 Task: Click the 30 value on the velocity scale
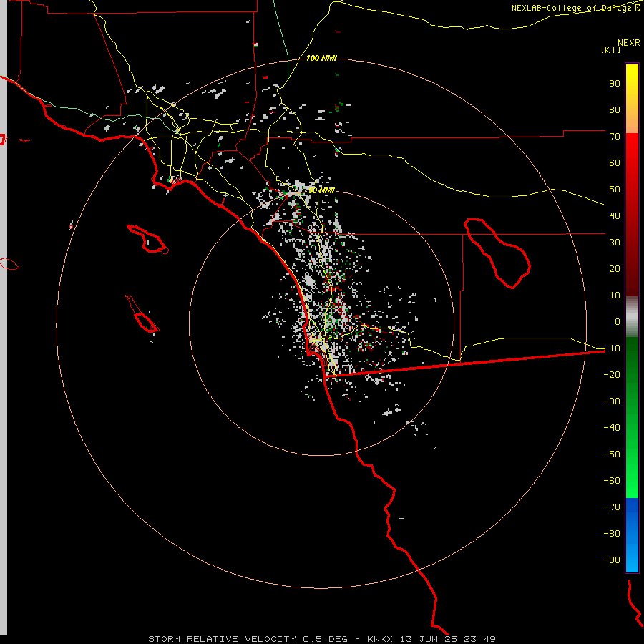[x=615, y=243]
